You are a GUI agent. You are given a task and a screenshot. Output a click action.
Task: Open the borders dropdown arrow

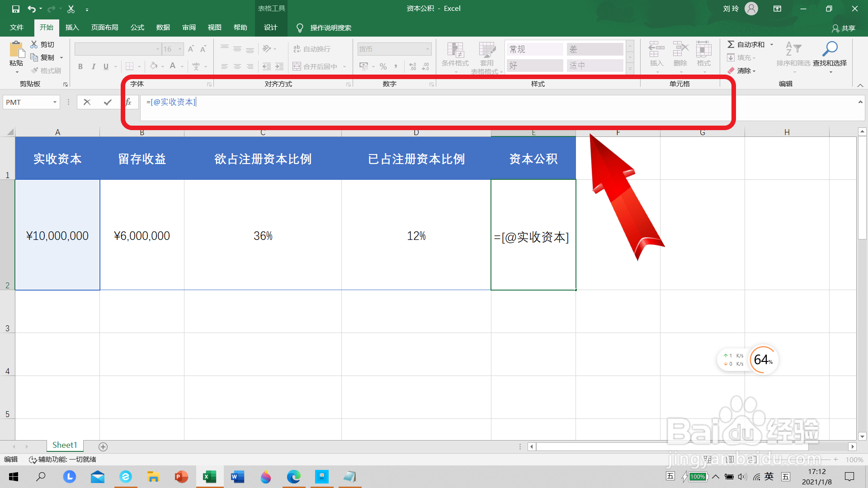[139, 67]
